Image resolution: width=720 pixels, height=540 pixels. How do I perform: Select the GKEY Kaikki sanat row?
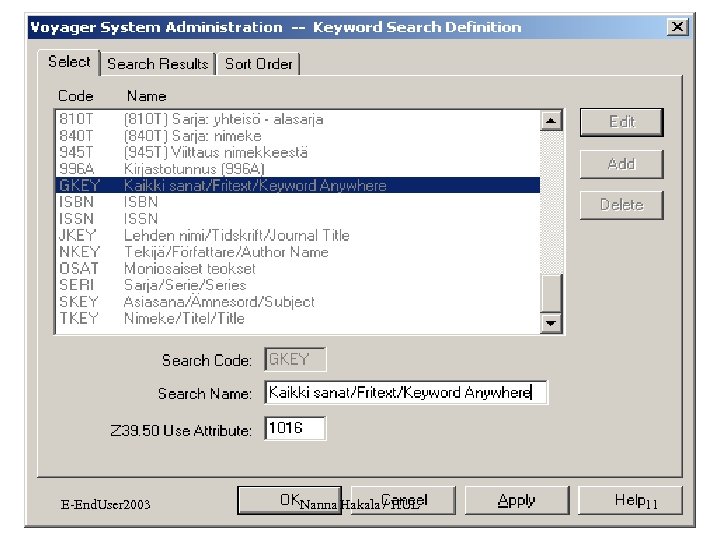298,186
